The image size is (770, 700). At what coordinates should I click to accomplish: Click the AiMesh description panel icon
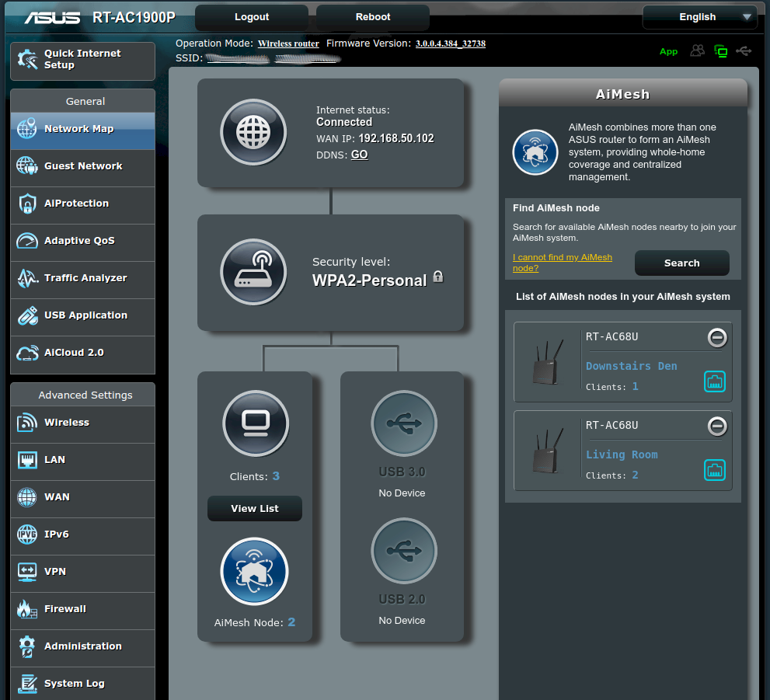click(535, 152)
